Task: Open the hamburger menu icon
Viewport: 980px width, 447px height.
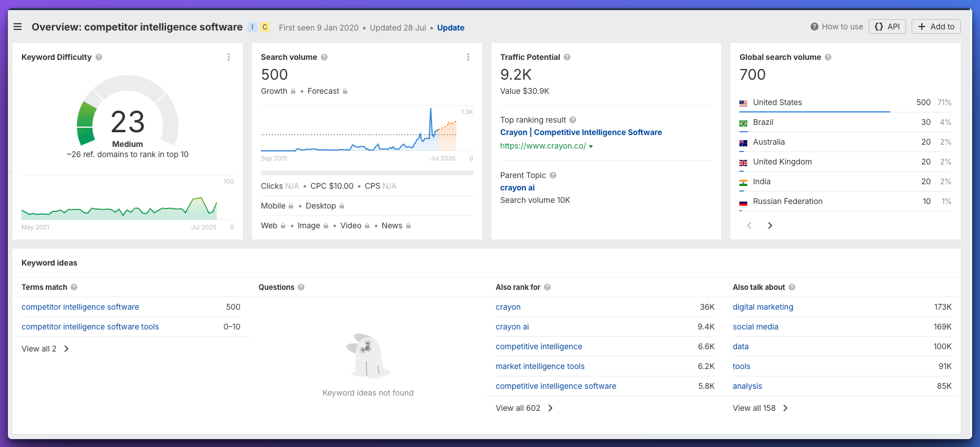Action: click(18, 27)
